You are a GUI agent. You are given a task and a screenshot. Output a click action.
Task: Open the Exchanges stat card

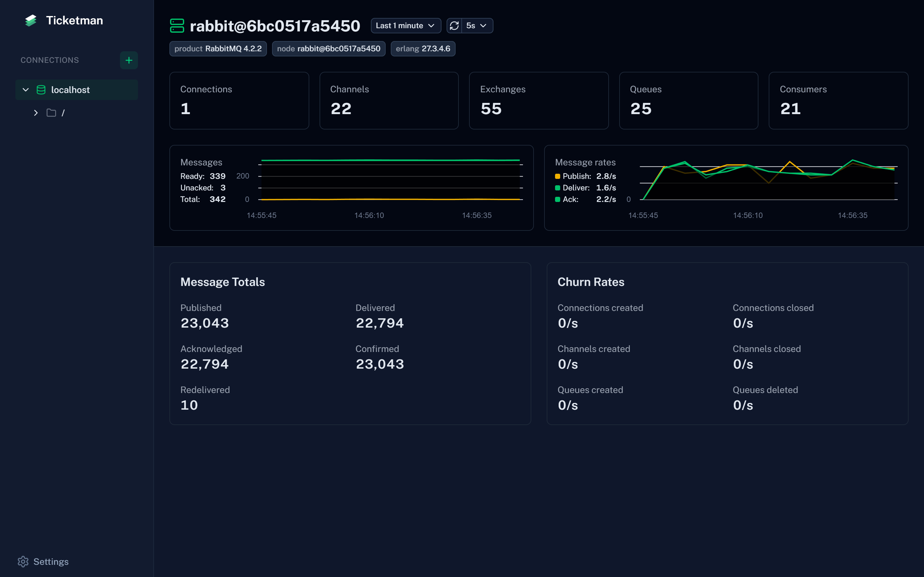[x=538, y=100]
